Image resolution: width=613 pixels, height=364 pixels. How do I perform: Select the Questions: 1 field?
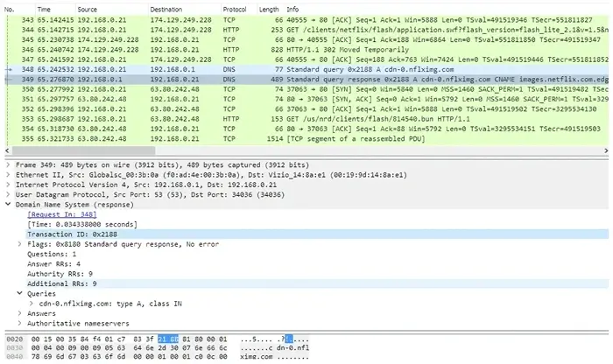pyautogui.click(x=52, y=254)
